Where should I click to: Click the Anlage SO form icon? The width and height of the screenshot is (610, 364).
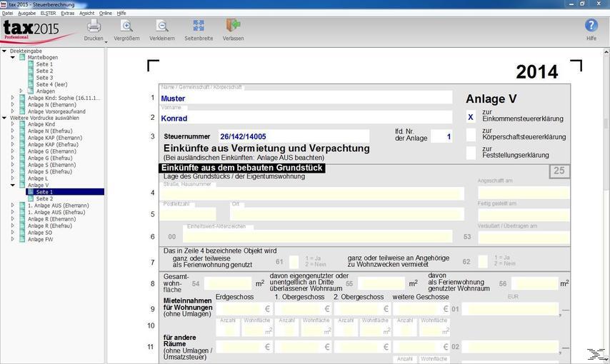point(23,233)
